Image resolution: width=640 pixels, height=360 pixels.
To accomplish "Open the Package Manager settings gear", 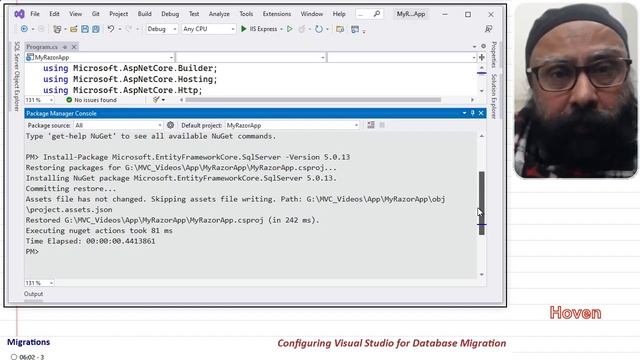I will click(170, 125).
